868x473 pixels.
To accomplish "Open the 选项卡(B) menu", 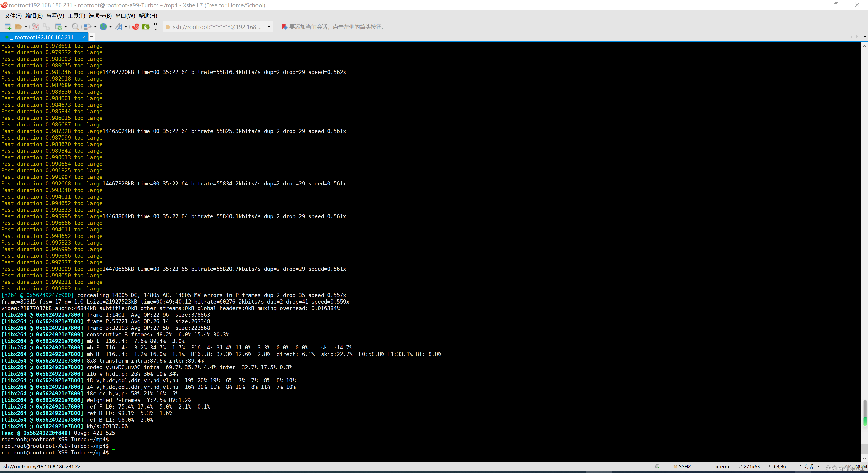I will 100,16.
